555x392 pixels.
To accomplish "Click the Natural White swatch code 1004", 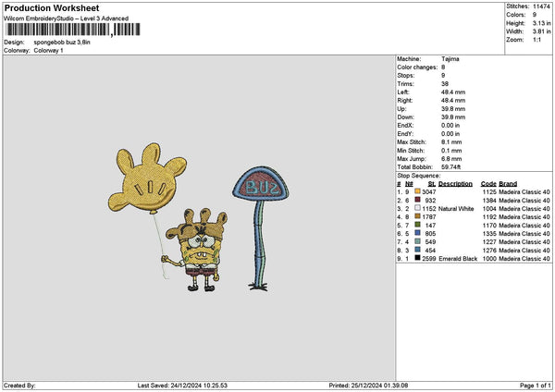I will [417, 208].
